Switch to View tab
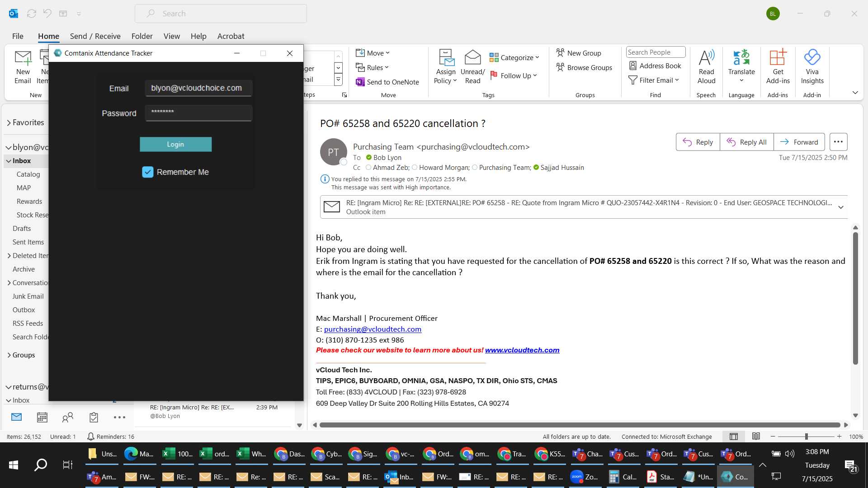868x488 pixels. coord(171,36)
